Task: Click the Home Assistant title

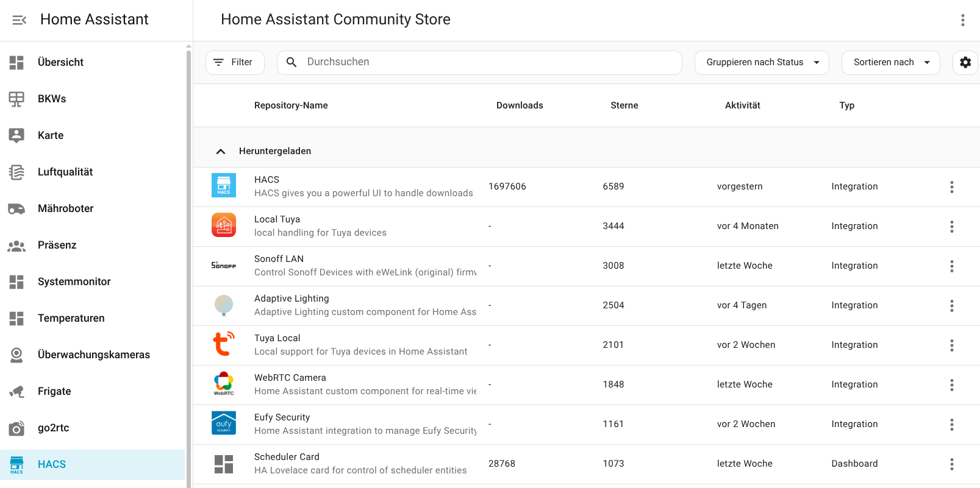Action: (x=95, y=19)
